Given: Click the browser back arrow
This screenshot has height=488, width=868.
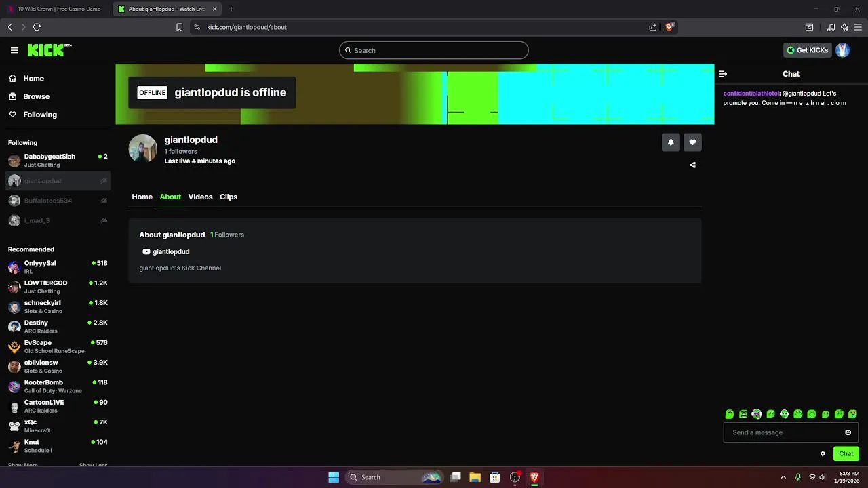Looking at the screenshot, I should pyautogui.click(x=10, y=27).
